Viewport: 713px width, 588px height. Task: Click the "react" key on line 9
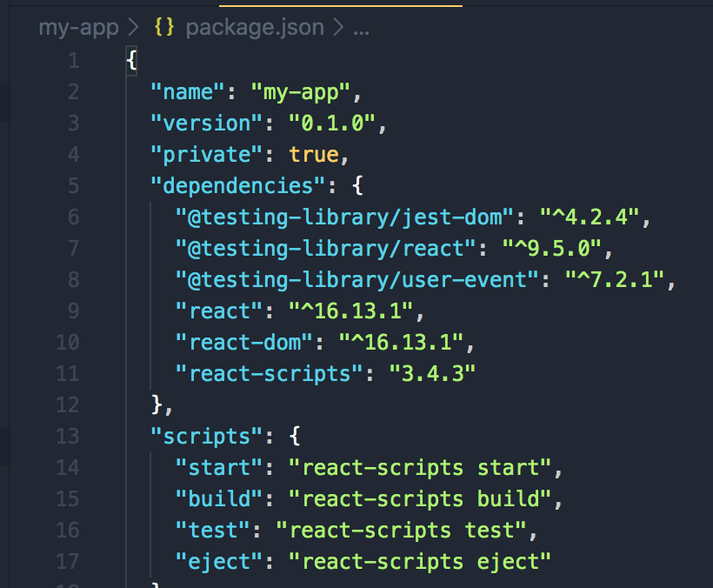219,311
